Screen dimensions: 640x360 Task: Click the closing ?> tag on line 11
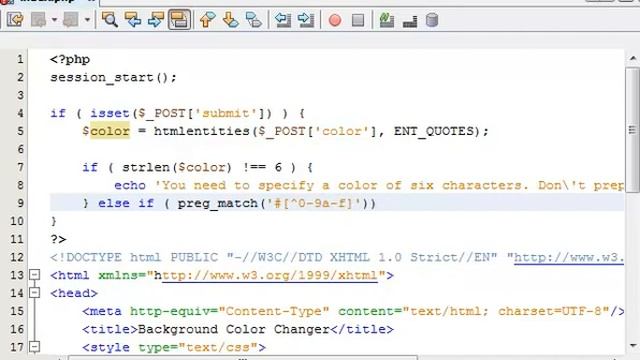tap(58, 239)
